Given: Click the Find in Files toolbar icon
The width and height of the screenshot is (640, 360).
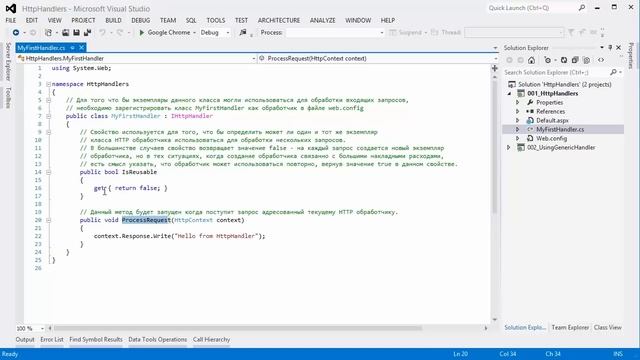Looking at the screenshot, I should [x=243, y=32].
